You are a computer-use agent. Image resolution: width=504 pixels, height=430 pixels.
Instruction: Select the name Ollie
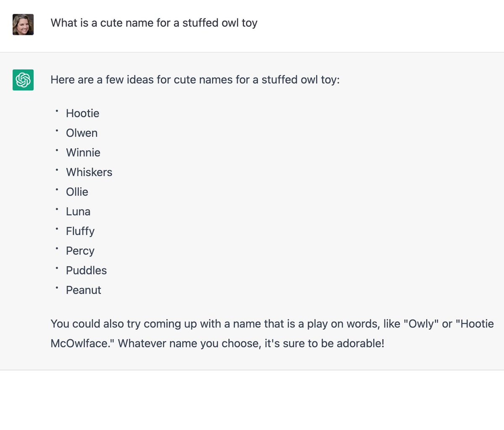(77, 192)
